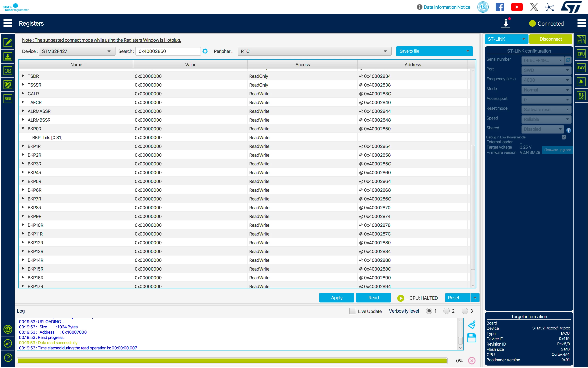Expand the TAFCR register row
588x368 pixels.
(23, 102)
